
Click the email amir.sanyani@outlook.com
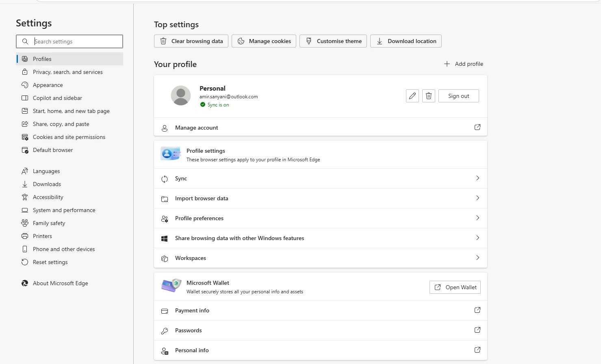point(228,97)
